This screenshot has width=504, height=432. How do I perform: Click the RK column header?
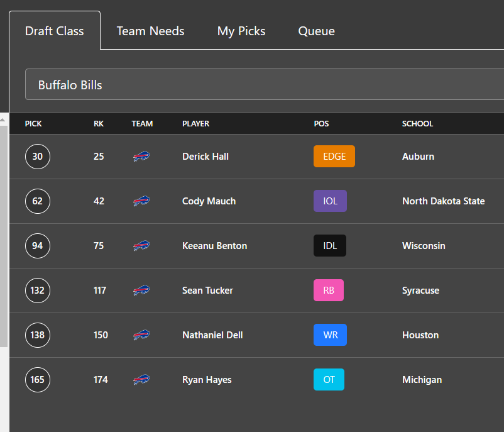coord(99,123)
